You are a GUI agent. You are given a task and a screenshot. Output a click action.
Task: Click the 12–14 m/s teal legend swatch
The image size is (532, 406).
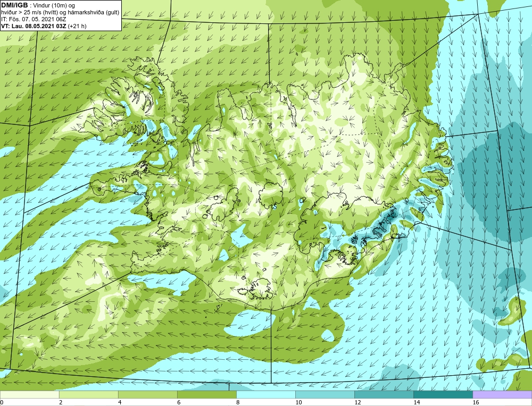384,394
